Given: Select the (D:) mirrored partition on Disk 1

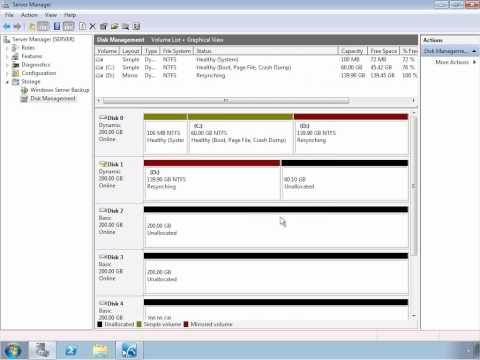Looking at the screenshot, I should (212, 180).
